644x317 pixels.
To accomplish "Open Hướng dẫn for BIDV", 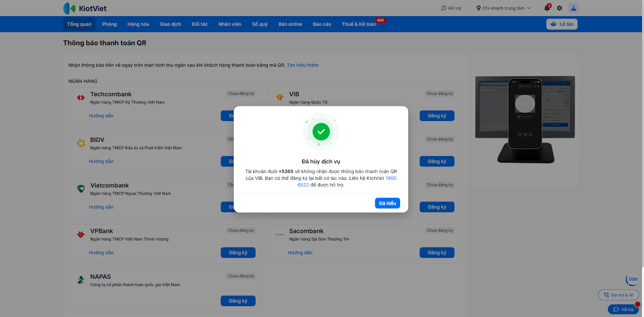I will click(101, 161).
